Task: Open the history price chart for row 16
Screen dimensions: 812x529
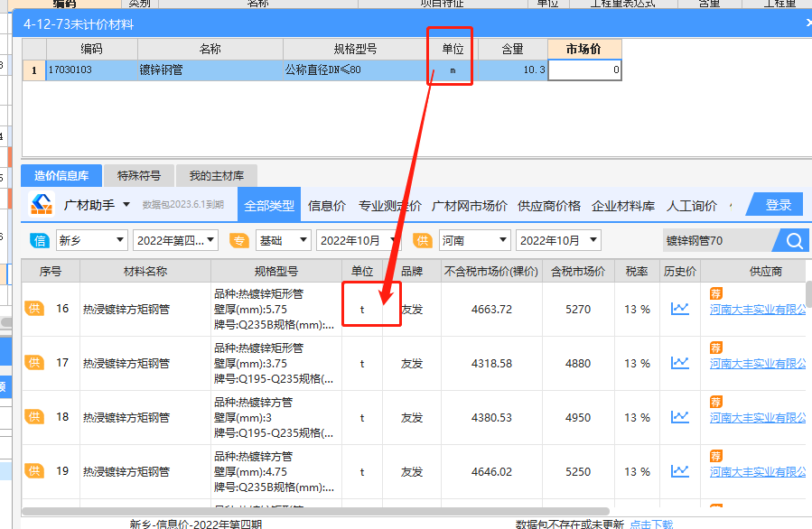Action: pyautogui.click(x=679, y=309)
